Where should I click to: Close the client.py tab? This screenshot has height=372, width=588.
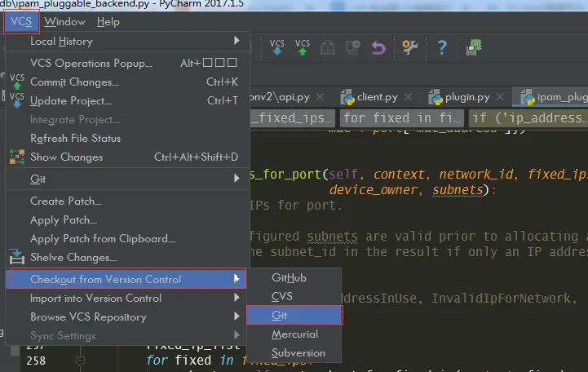tap(408, 97)
